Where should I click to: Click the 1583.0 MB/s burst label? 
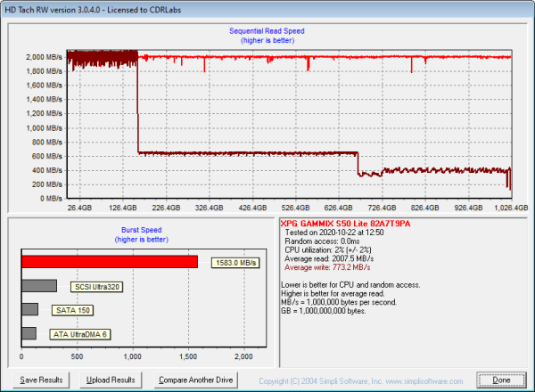click(235, 263)
